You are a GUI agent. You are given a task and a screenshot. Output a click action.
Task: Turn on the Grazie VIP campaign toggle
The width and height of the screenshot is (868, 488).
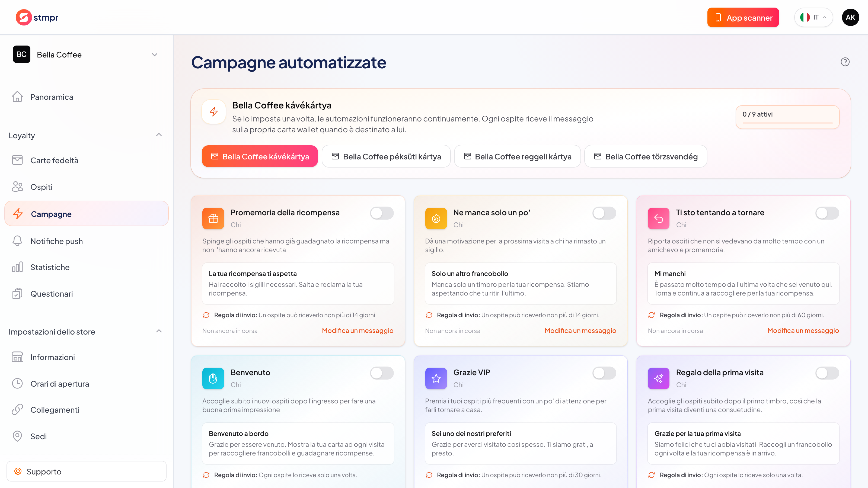tap(604, 373)
